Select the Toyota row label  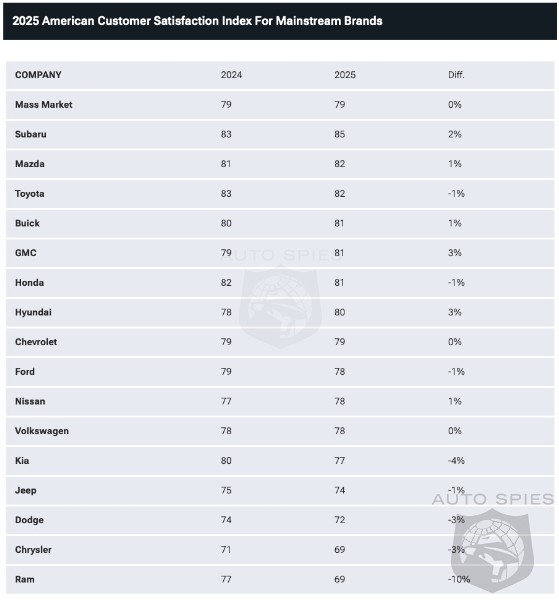(30, 194)
